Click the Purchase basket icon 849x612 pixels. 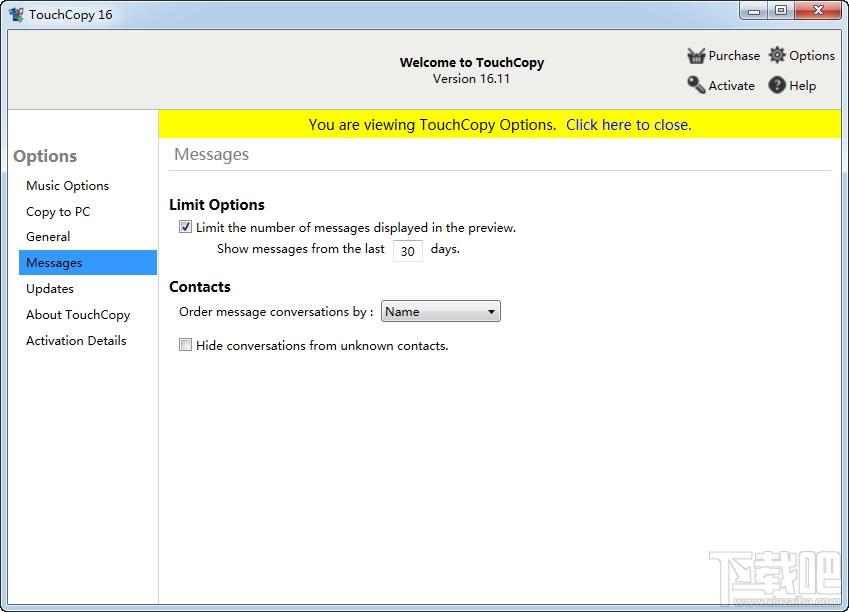pyautogui.click(x=696, y=56)
